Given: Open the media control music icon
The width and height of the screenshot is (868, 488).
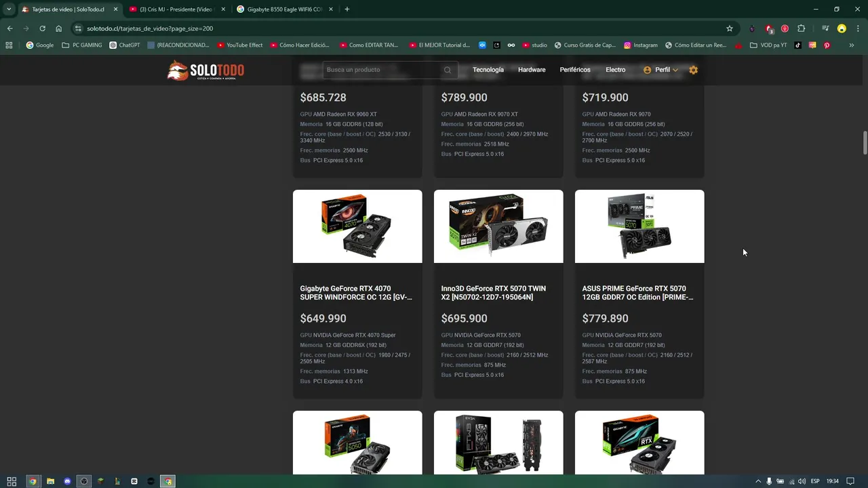Looking at the screenshot, I should (x=825, y=28).
